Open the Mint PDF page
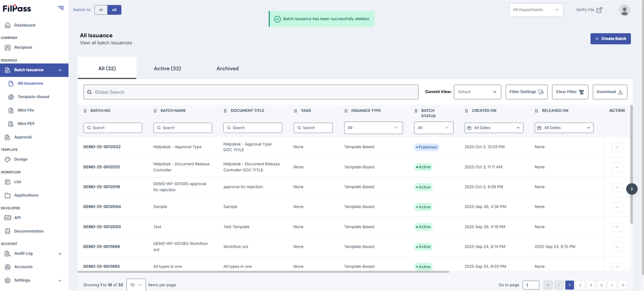The image size is (644, 291). point(26,123)
